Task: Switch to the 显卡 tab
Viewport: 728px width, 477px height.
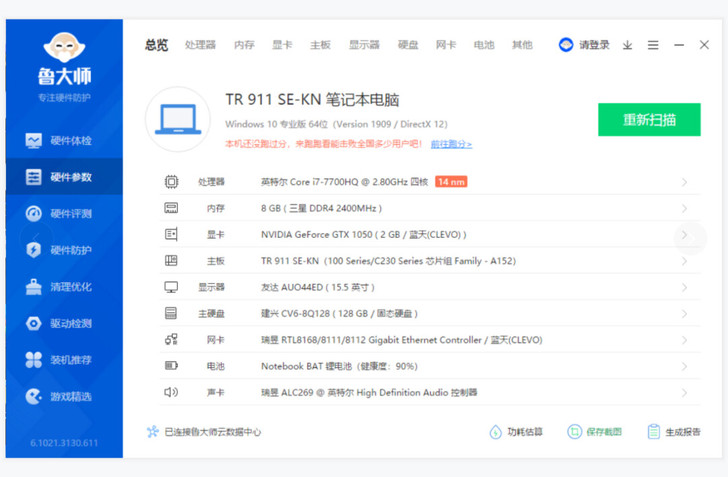Action: pyautogui.click(x=282, y=45)
